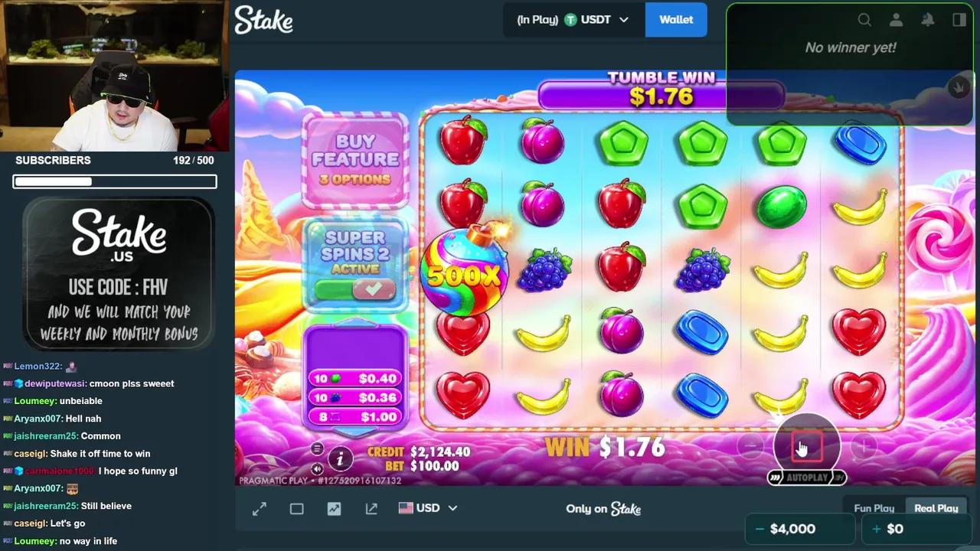
Task: Open the user profile icon
Action: coord(896,20)
